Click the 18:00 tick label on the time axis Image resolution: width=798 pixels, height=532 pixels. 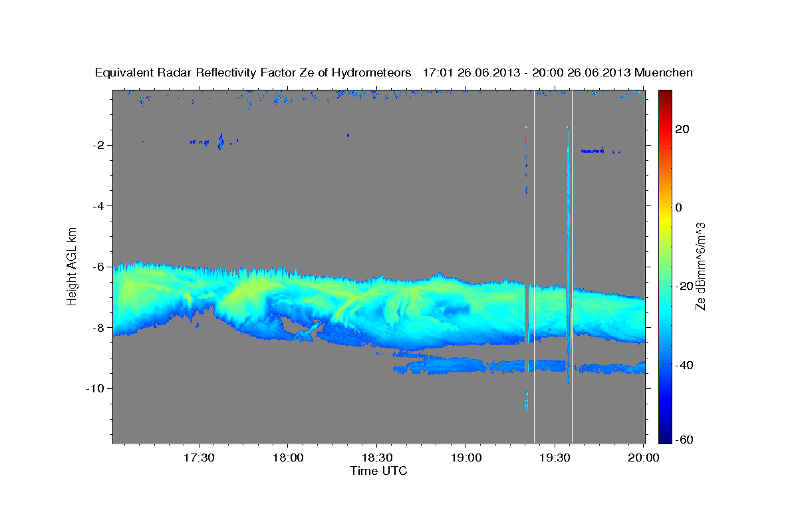287,458
